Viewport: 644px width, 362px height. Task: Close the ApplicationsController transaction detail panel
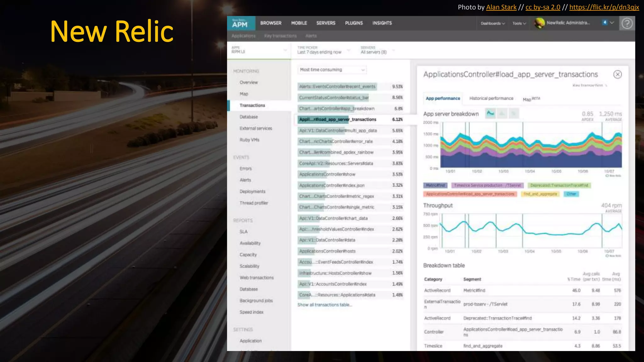(x=618, y=74)
